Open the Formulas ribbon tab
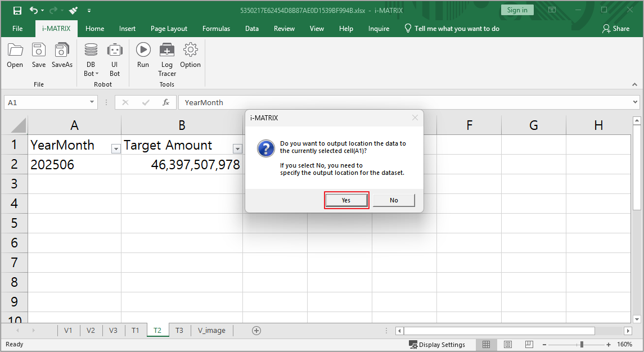This screenshot has height=352, width=644. click(x=216, y=29)
